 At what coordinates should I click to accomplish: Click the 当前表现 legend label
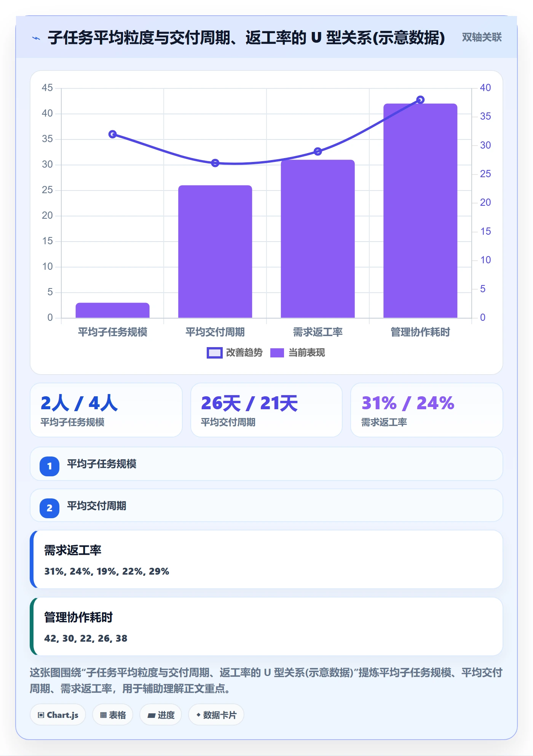pyautogui.click(x=306, y=353)
